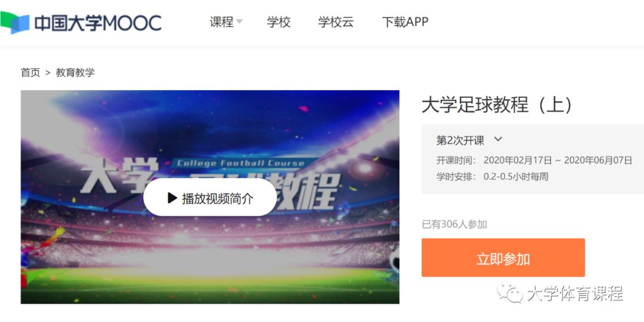Click the course title 大学足球教程（上）

pyautogui.click(x=497, y=105)
